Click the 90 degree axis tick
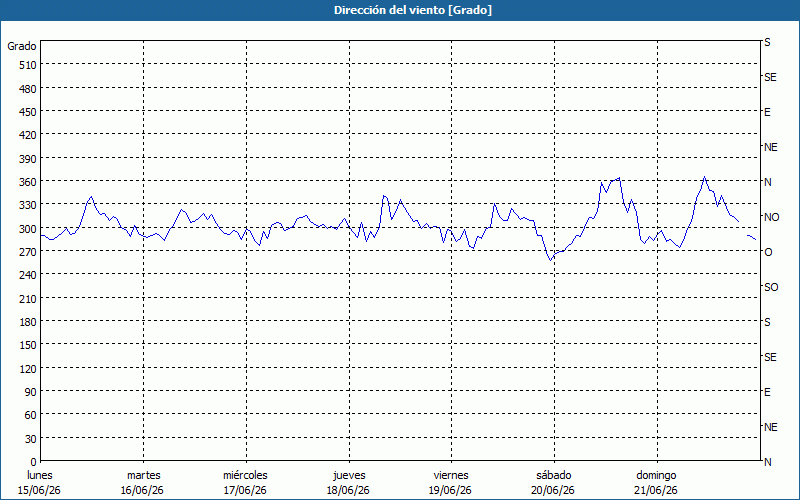This screenshot has width=800, height=500. [x=31, y=392]
